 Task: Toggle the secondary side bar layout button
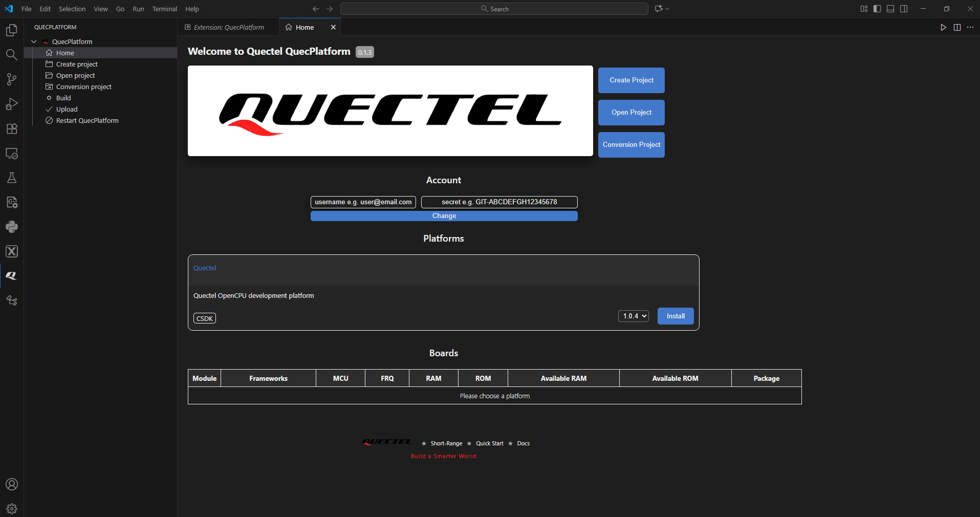(x=904, y=9)
